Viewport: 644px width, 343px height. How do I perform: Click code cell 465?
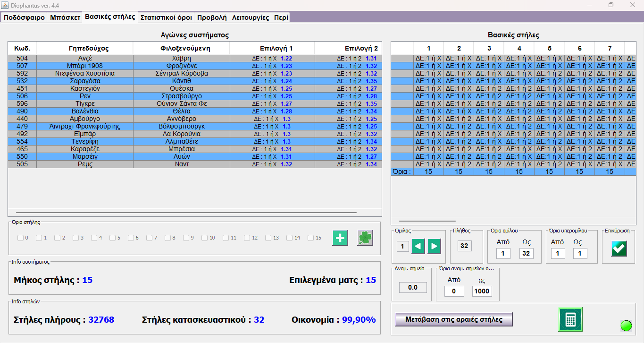(x=22, y=149)
